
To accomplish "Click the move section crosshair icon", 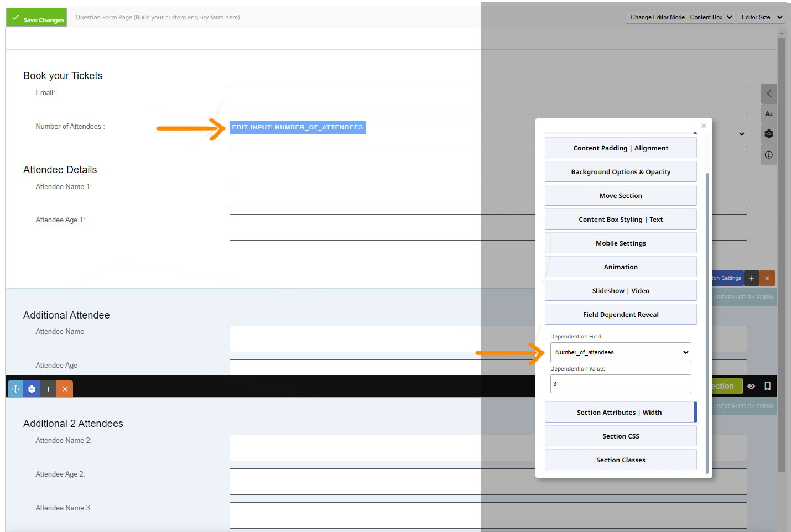I will (x=15, y=389).
